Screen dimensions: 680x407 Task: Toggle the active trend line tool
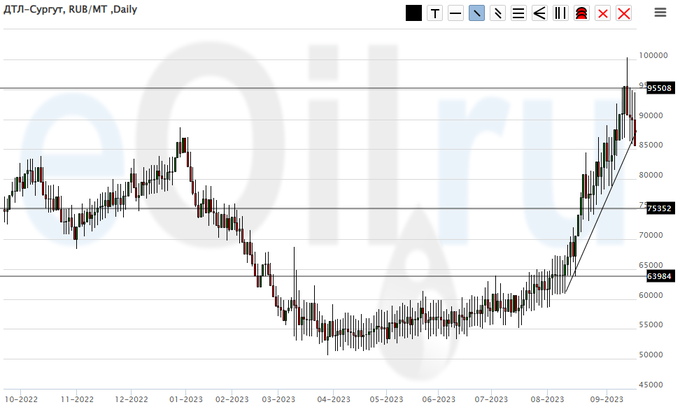click(x=477, y=13)
